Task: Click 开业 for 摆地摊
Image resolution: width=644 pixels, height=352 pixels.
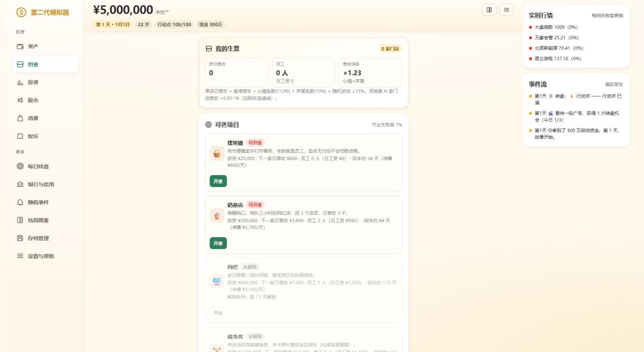Action: pyautogui.click(x=218, y=181)
